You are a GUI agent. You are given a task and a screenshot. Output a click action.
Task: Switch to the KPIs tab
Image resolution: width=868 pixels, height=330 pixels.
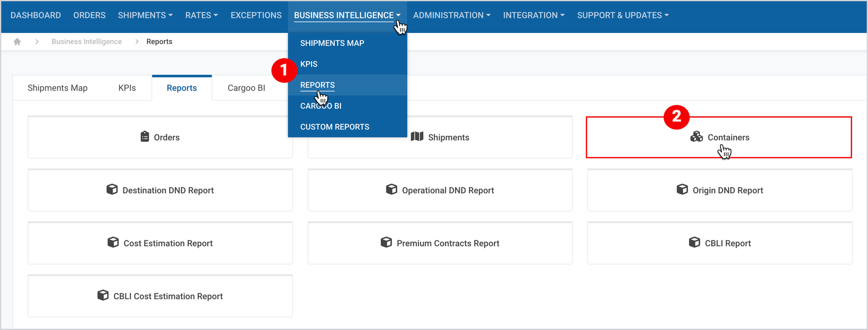click(127, 88)
